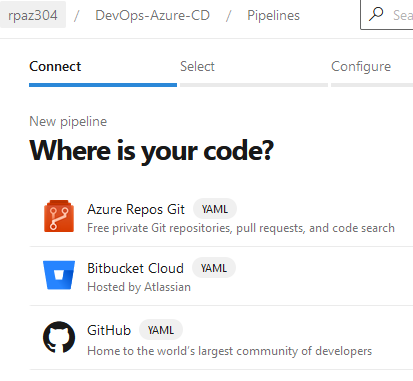Focus the search input box
The image size is (413, 381).
pyautogui.click(x=387, y=15)
